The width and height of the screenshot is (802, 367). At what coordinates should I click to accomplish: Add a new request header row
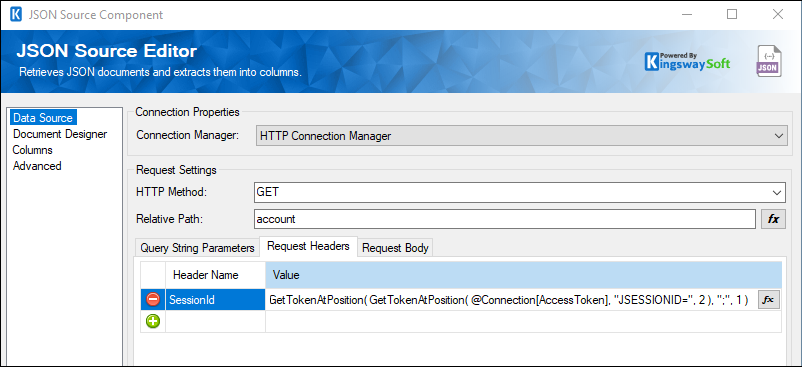(153, 322)
